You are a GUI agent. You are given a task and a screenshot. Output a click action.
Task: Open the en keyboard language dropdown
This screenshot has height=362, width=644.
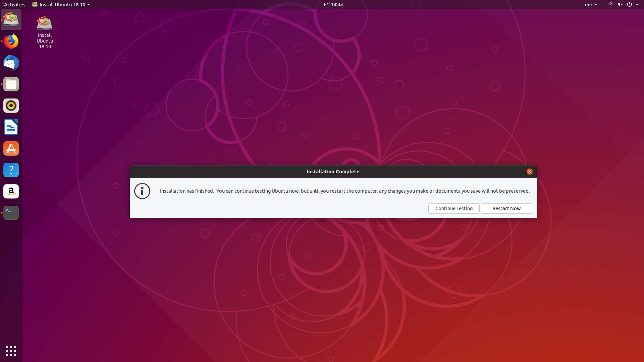point(591,4)
